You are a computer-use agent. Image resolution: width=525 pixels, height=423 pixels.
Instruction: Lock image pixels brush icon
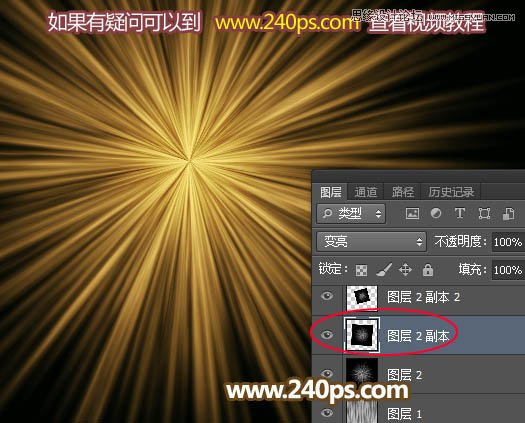point(384,270)
